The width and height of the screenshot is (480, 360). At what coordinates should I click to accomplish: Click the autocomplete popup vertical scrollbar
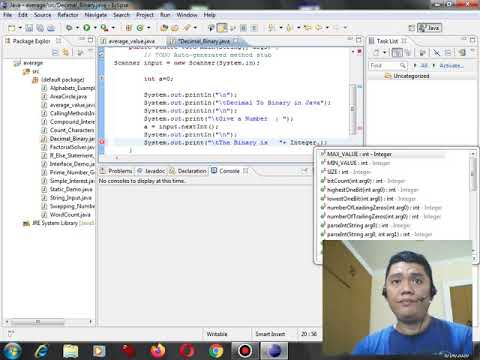tap(473, 174)
